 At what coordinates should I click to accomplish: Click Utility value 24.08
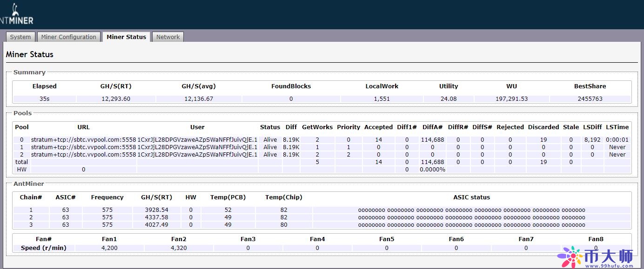coord(449,98)
